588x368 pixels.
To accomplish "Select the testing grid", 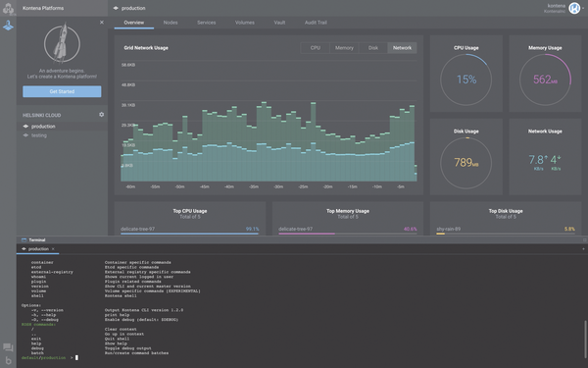I will point(39,135).
